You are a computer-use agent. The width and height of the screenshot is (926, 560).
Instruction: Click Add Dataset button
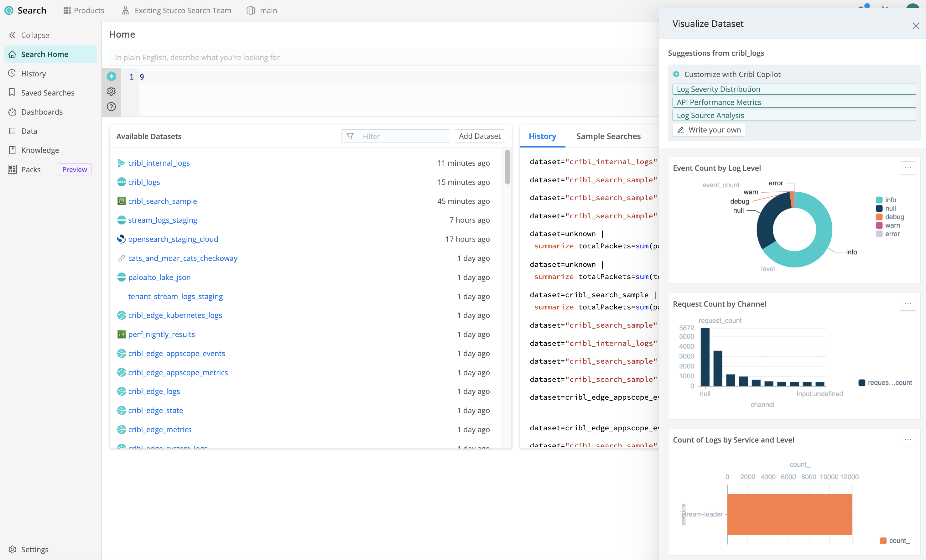coord(480,136)
